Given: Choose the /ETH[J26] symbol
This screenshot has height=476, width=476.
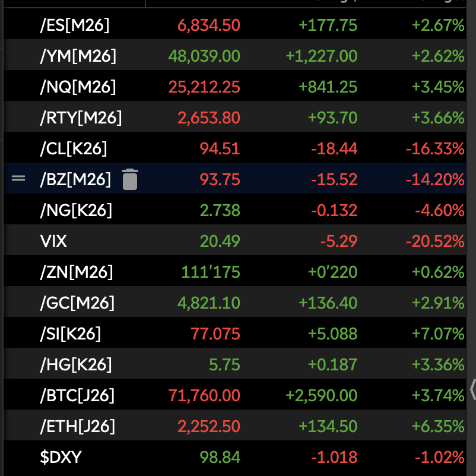Looking at the screenshot, I should click(x=77, y=426).
